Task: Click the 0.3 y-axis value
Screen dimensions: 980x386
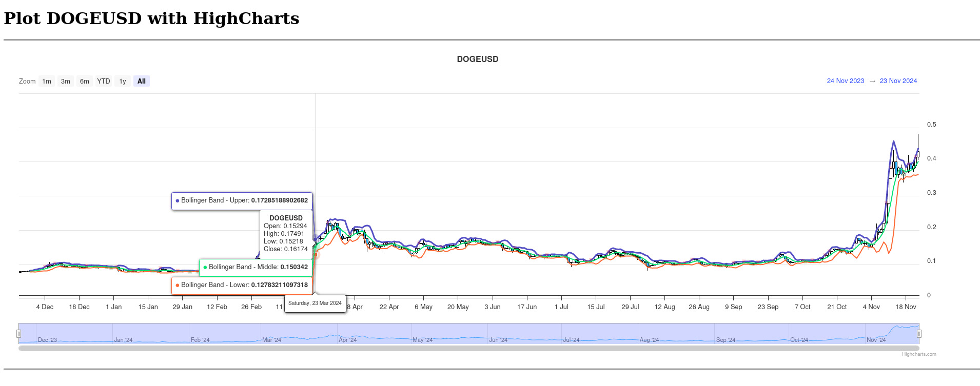Action: [931, 193]
